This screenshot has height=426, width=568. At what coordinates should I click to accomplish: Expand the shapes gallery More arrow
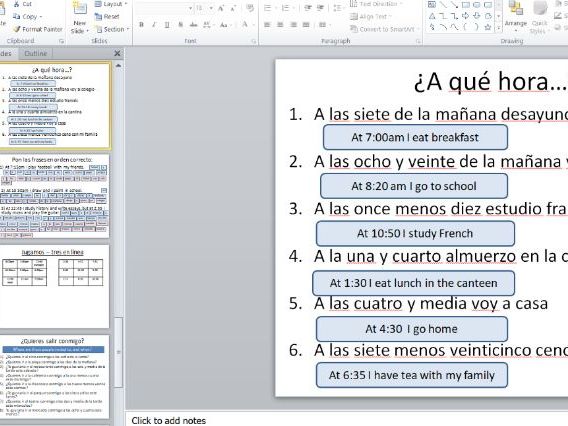click(x=498, y=28)
